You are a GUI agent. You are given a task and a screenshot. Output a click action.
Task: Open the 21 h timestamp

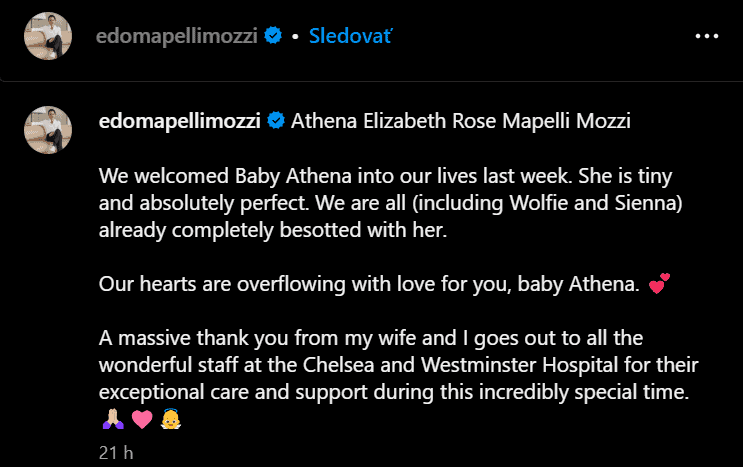(x=116, y=453)
